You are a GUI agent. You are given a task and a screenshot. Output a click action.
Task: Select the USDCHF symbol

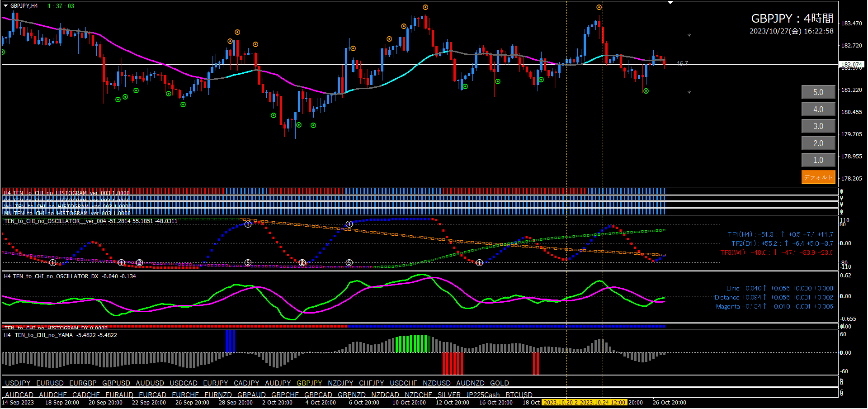tap(404, 383)
